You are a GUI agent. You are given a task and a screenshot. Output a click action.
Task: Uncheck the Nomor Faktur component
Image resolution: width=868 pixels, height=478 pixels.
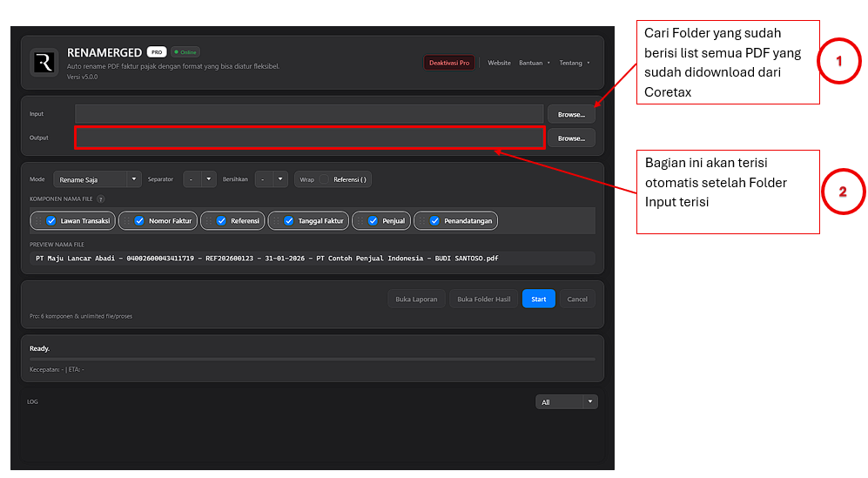[x=139, y=220]
